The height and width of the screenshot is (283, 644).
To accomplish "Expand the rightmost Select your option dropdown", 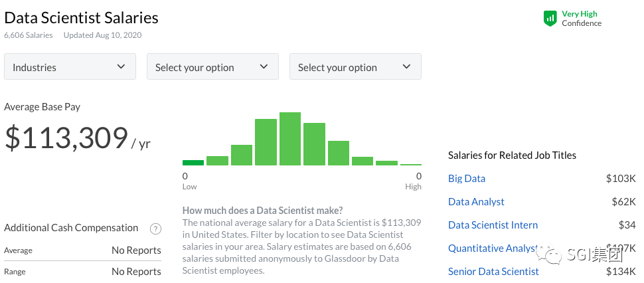I will click(355, 67).
